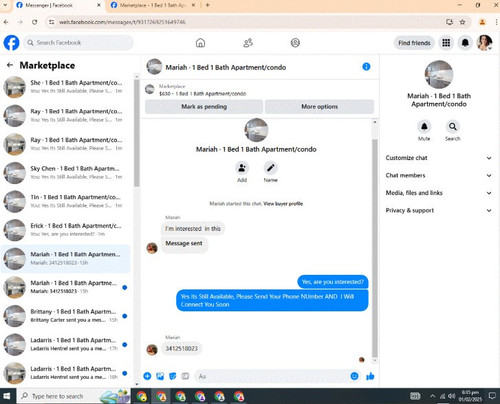The width and height of the screenshot is (500, 404).
Task: Open the Windows notification center icon
Action: pos(492,396)
